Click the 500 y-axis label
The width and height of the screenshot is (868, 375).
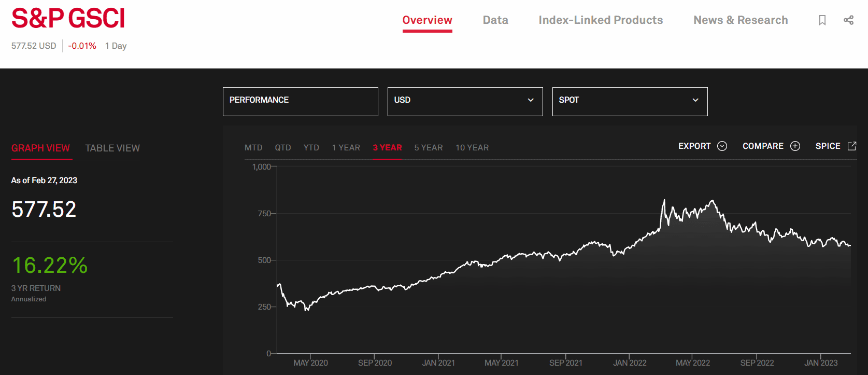tap(264, 260)
